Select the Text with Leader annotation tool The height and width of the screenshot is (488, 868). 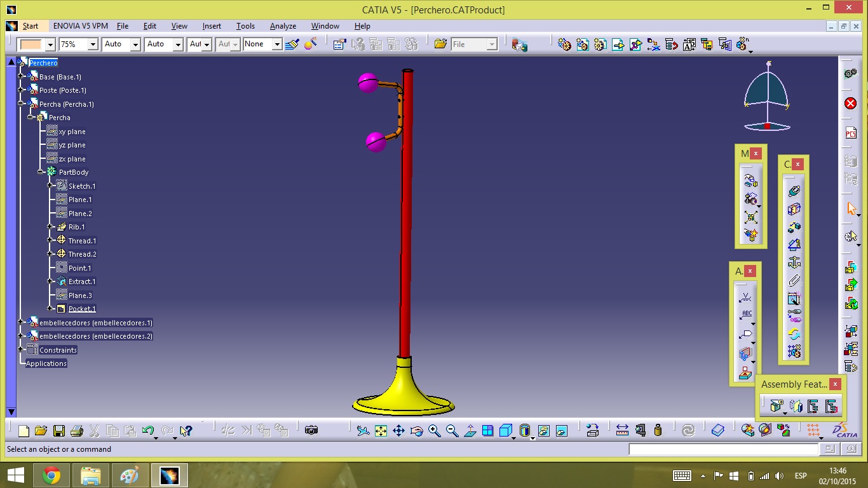(746, 315)
